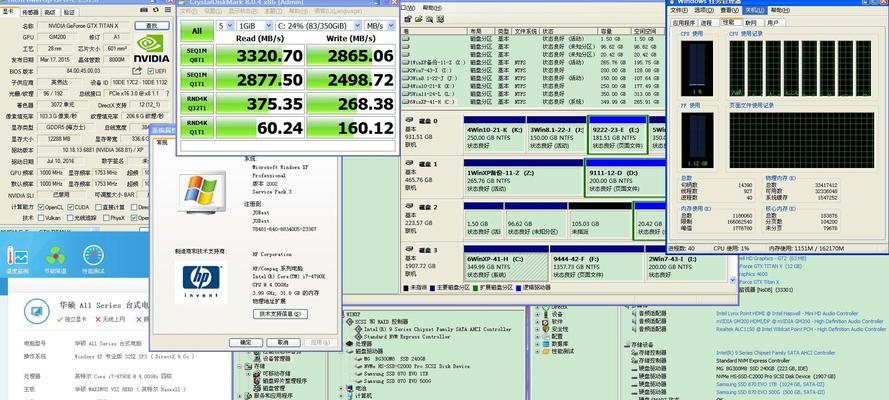Open 选项(O) menu in Task Manager
Viewport: 889px width, 400px height.
pyautogui.click(x=704, y=10)
